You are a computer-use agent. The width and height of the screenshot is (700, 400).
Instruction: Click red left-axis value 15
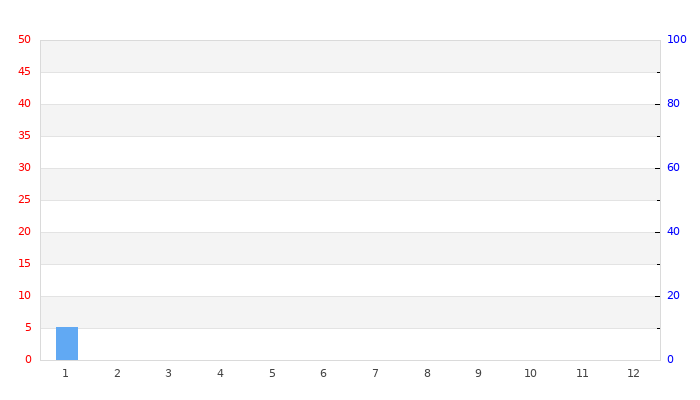click(x=24, y=264)
